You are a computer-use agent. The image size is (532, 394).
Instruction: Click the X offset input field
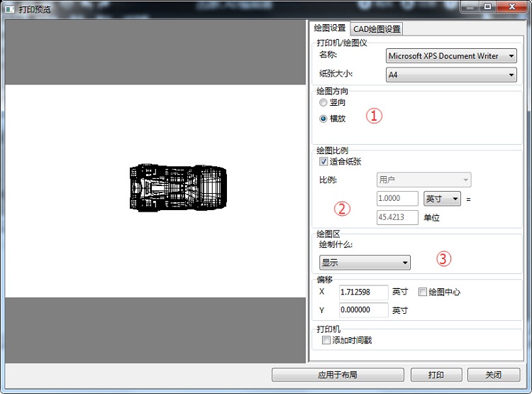pyautogui.click(x=364, y=292)
